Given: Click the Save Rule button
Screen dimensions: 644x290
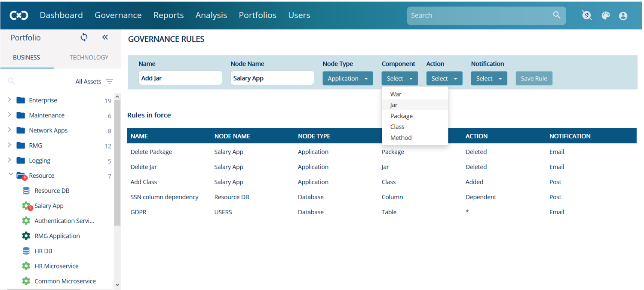Looking at the screenshot, I should 534,78.
